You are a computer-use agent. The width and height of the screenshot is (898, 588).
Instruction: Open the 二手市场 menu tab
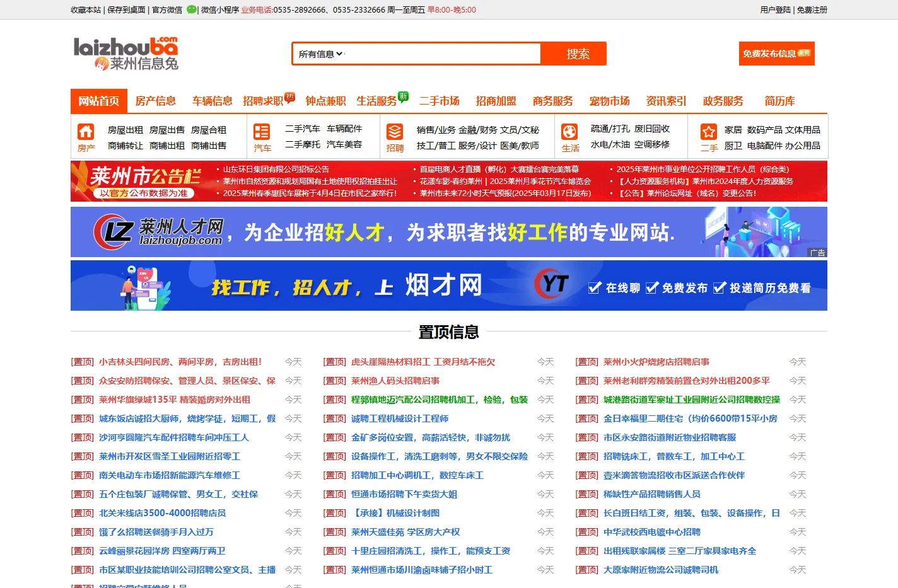coord(440,101)
